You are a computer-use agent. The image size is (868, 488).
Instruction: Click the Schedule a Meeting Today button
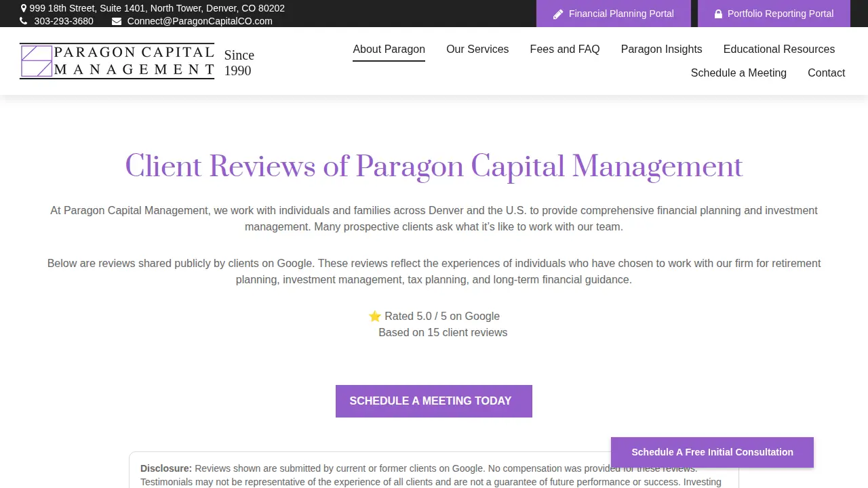[434, 401]
